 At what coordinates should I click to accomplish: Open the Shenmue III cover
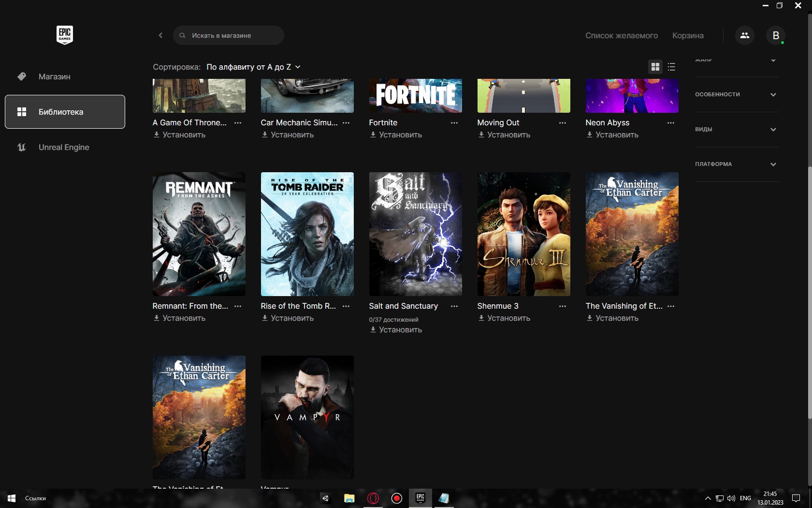(x=524, y=234)
